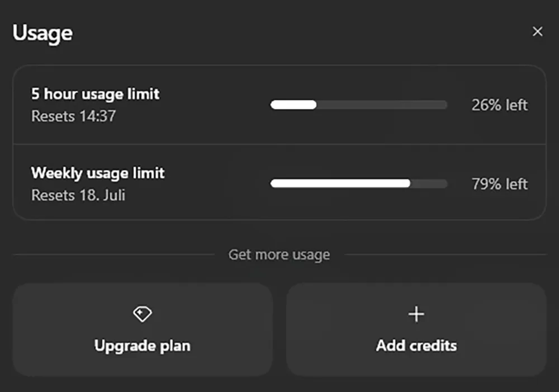Close the Usage dialog with the X
Screen dimensions: 559x392
(x=538, y=31)
